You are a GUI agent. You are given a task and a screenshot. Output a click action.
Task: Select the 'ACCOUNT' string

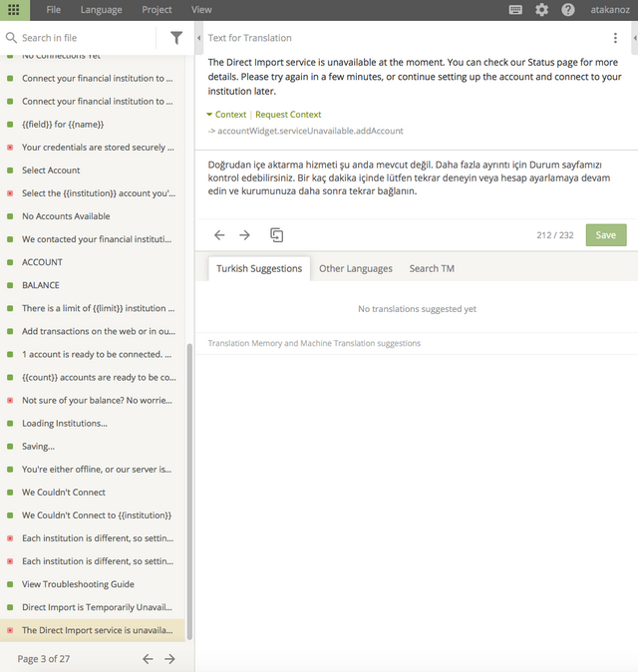pyautogui.click(x=93, y=262)
